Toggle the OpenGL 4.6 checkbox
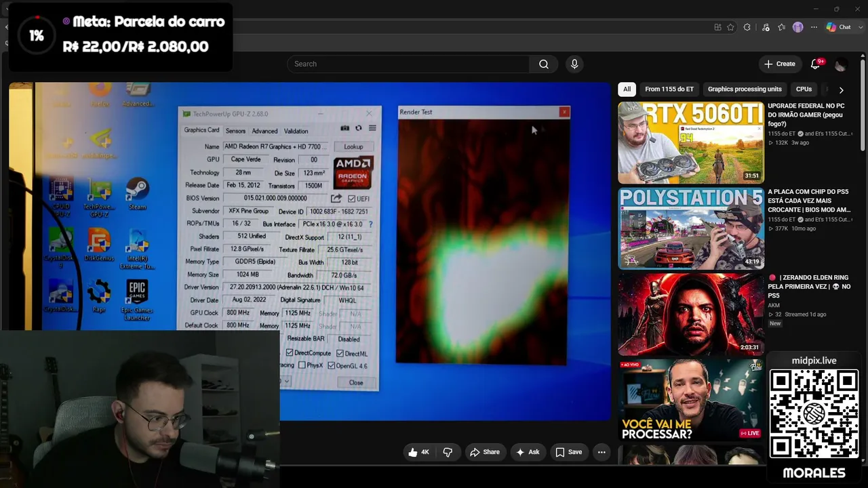The image size is (868, 488). (331, 365)
